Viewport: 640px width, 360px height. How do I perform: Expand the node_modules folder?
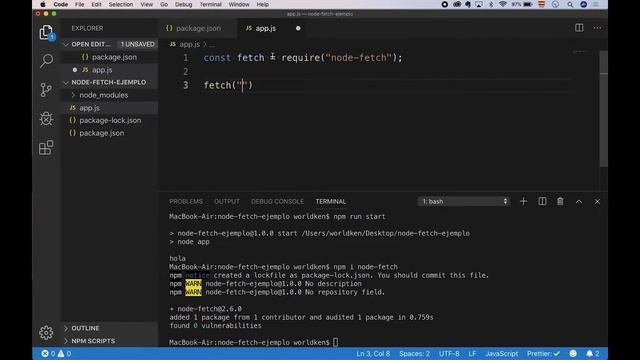click(104, 95)
